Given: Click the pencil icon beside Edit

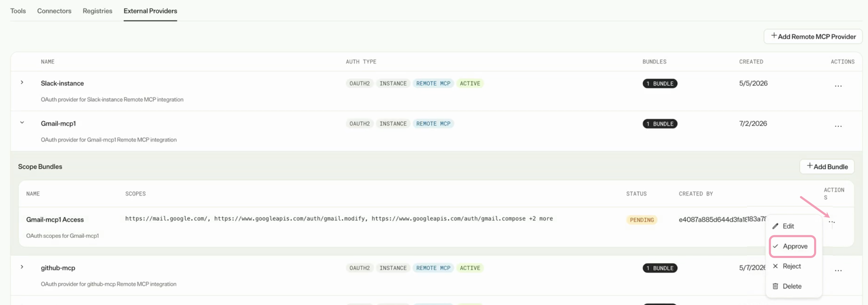Looking at the screenshot, I should pyautogui.click(x=775, y=226).
